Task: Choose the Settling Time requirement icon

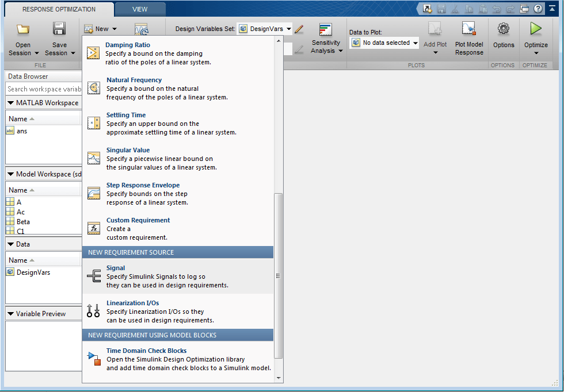Action: (93, 123)
